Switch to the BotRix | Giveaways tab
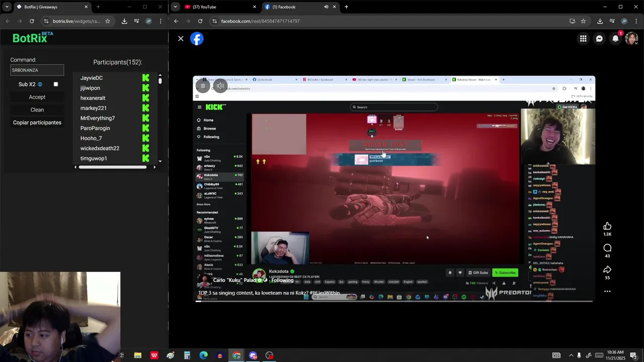The width and height of the screenshot is (644, 362). (52, 7)
